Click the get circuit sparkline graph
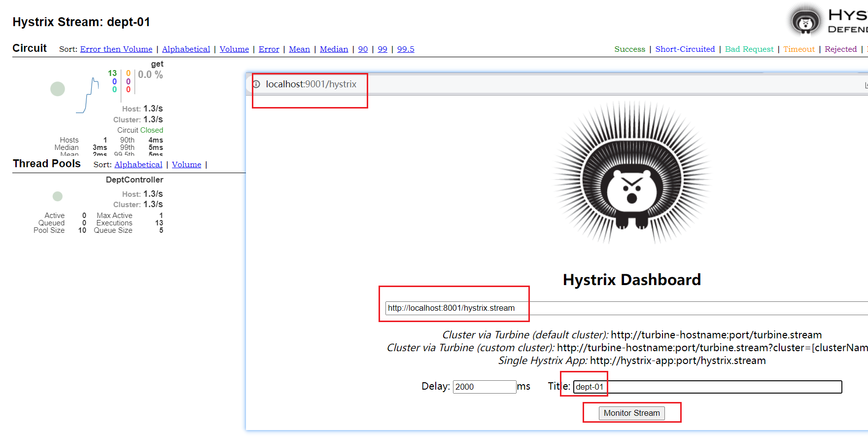The width and height of the screenshot is (868, 437). tap(88, 95)
